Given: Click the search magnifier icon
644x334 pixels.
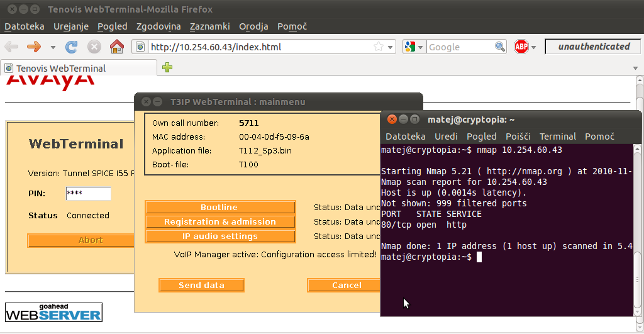Looking at the screenshot, I should coord(499,47).
